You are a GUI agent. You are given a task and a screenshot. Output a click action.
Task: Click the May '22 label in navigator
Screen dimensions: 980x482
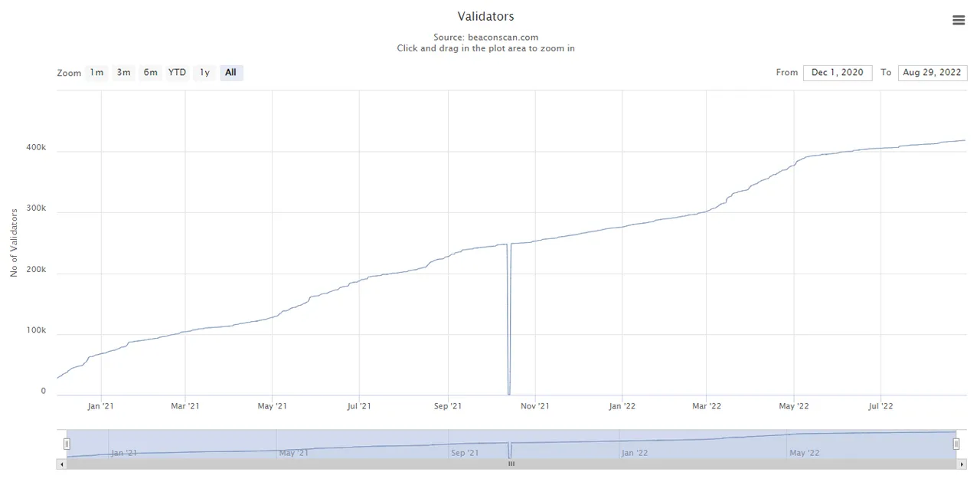point(804,453)
